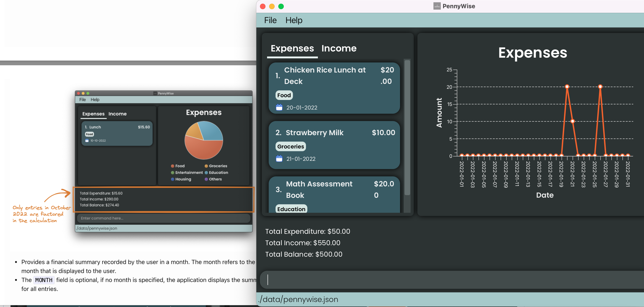
Task: Open the Help menu
Action: (294, 20)
